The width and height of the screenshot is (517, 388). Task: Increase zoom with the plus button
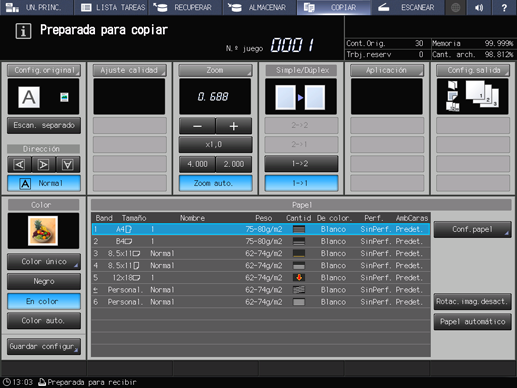pyautogui.click(x=234, y=126)
